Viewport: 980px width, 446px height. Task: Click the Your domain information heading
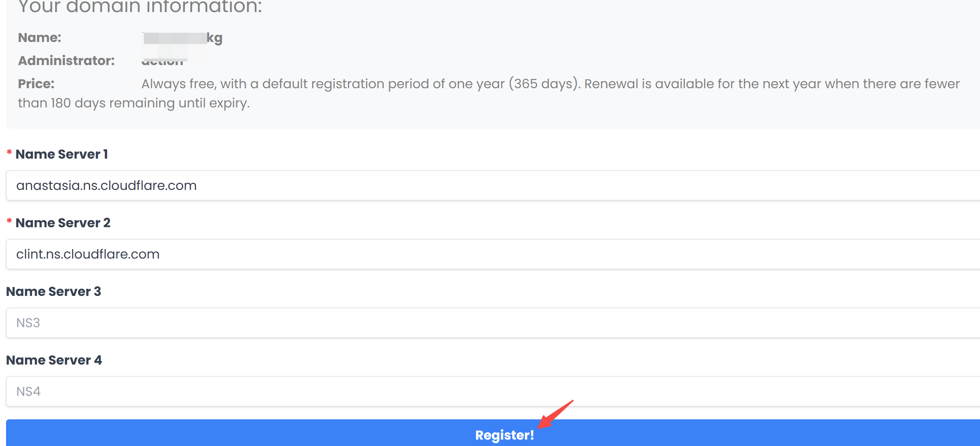click(140, 7)
